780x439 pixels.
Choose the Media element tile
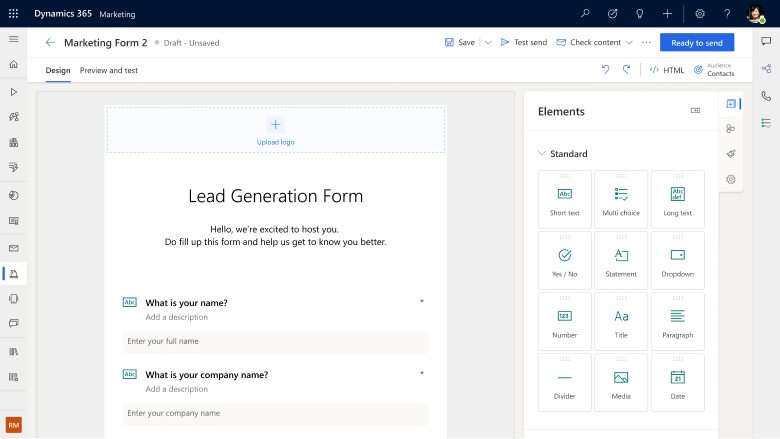[x=621, y=382]
